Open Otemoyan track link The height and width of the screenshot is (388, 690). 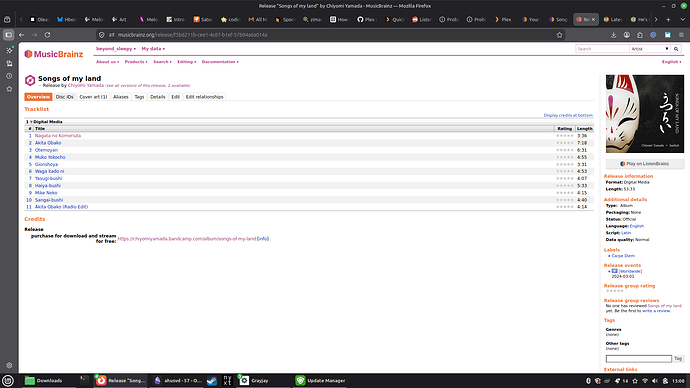[46, 150]
